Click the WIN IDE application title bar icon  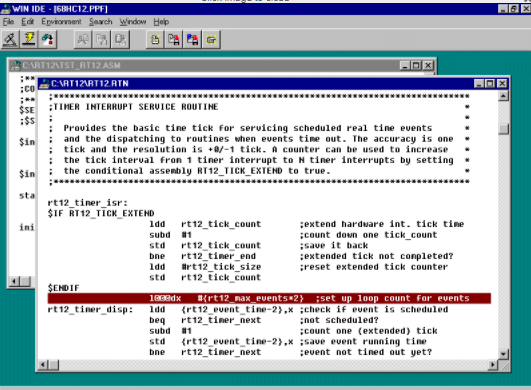pyautogui.click(x=5, y=9)
